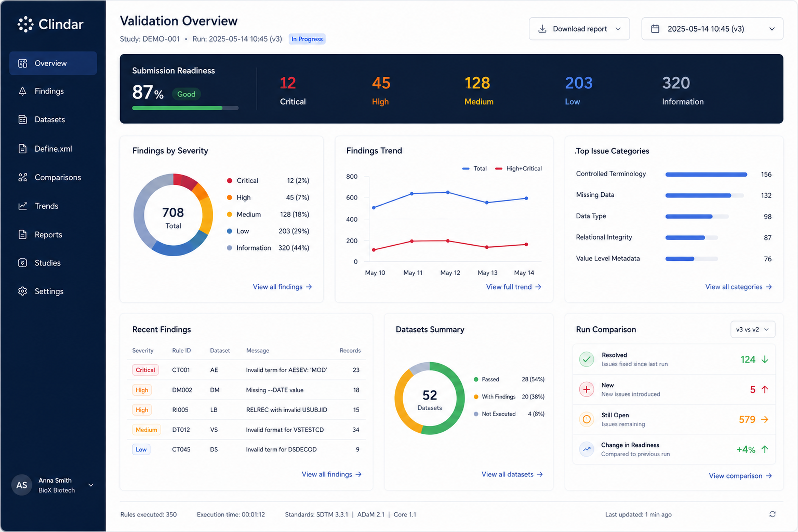Click 'Rules executed: 350' in footer

tap(149, 514)
